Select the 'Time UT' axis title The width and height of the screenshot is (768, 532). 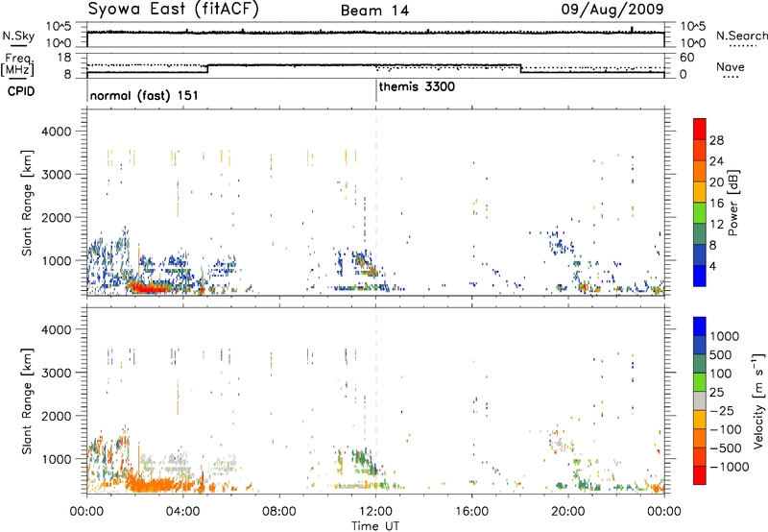(x=375, y=525)
